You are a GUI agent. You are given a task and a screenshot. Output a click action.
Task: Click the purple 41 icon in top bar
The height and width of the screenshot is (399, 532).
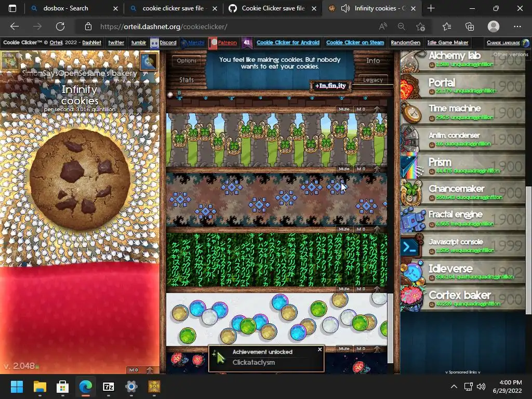247,43
